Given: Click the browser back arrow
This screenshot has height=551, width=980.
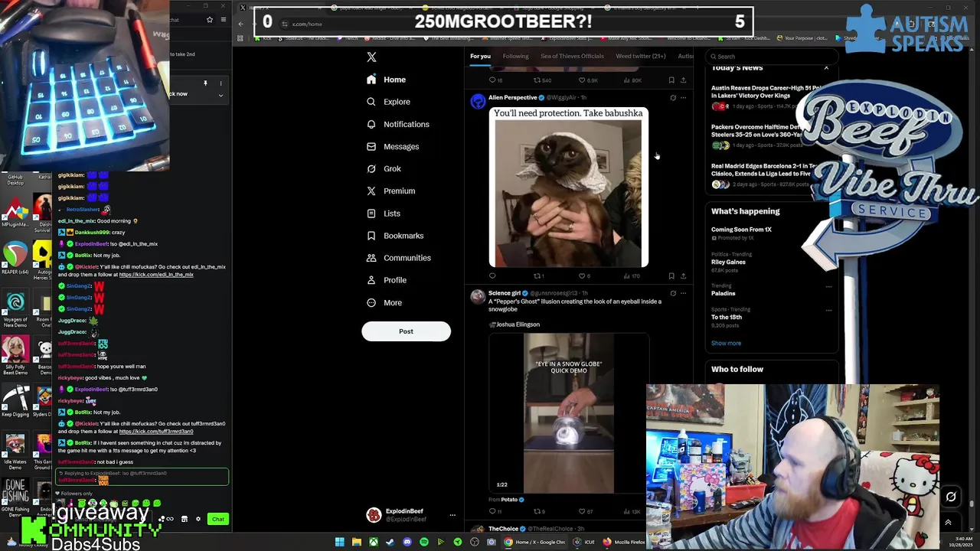Looking at the screenshot, I should click(240, 24).
